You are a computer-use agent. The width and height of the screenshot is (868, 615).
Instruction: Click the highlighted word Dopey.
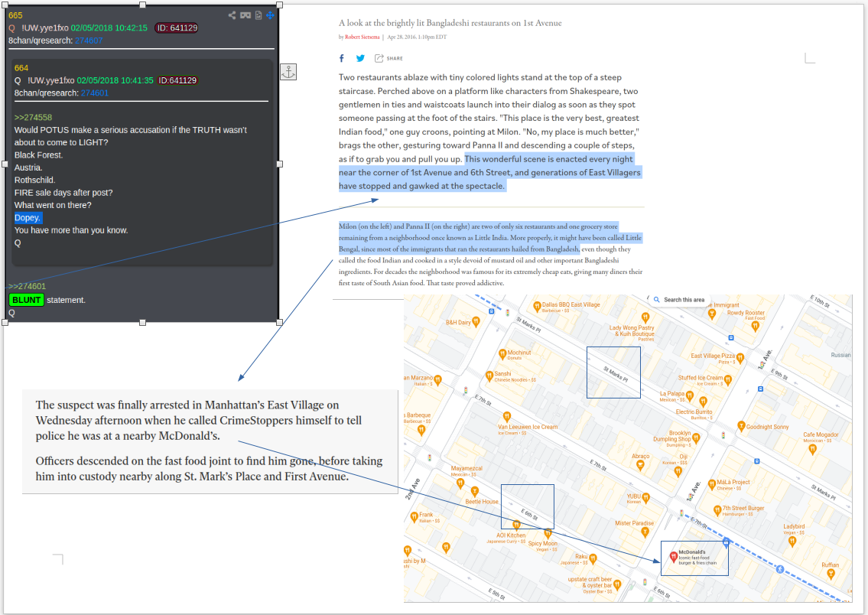[28, 217]
